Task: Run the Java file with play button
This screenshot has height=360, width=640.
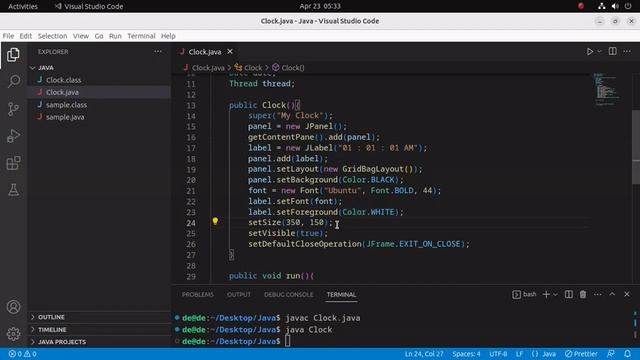Action: coord(590,51)
